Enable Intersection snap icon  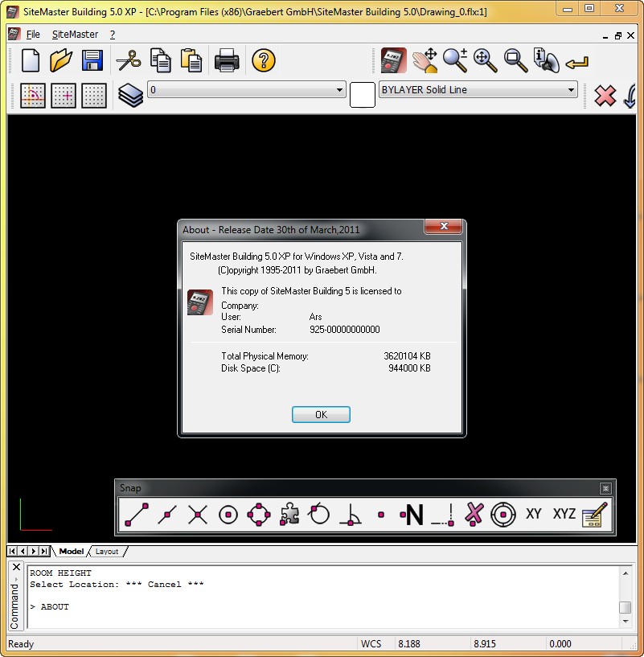pos(198,514)
